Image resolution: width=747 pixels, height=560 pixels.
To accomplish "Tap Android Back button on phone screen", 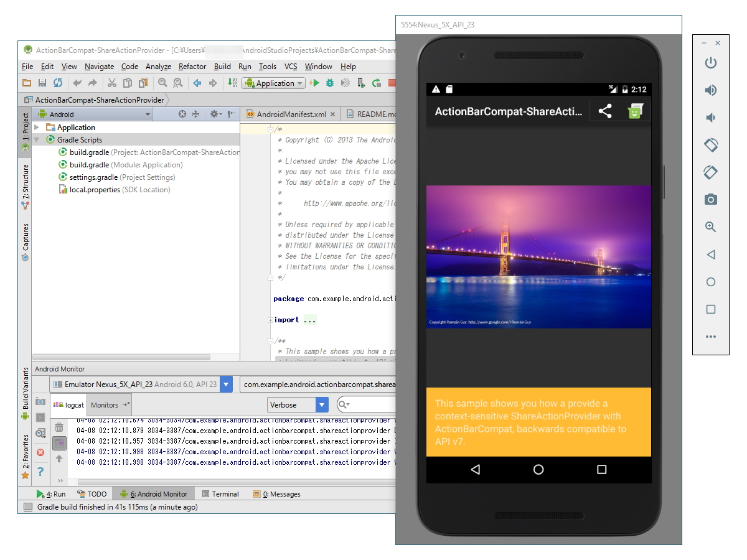I will [476, 470].
